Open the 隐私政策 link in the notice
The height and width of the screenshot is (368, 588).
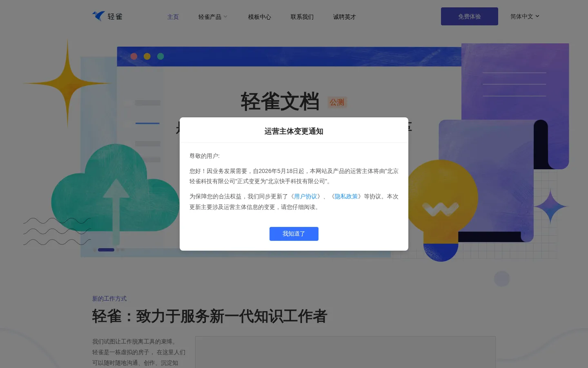tap(346, 197)
